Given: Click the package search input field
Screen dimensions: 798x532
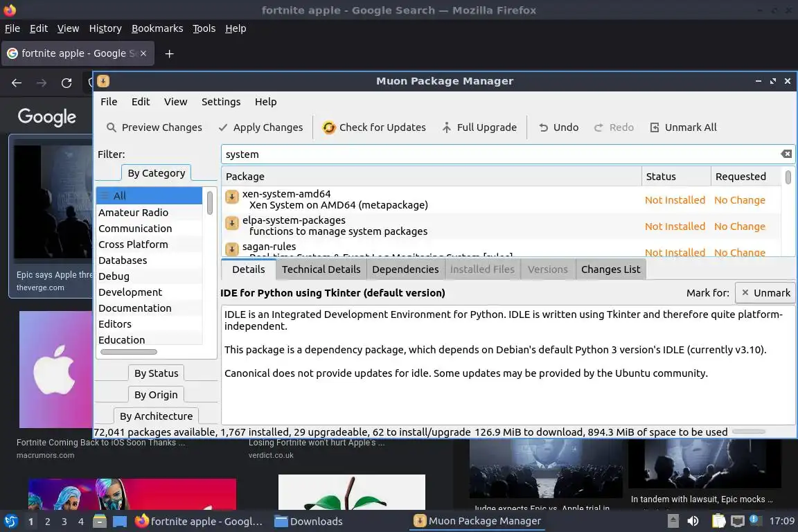Looking at the screenshot, I should pos(502,154).
